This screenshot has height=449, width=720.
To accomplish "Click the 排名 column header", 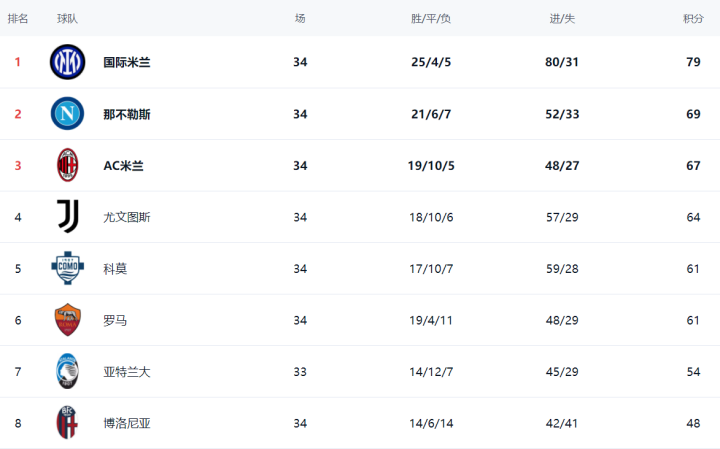I will click(18, 18).
